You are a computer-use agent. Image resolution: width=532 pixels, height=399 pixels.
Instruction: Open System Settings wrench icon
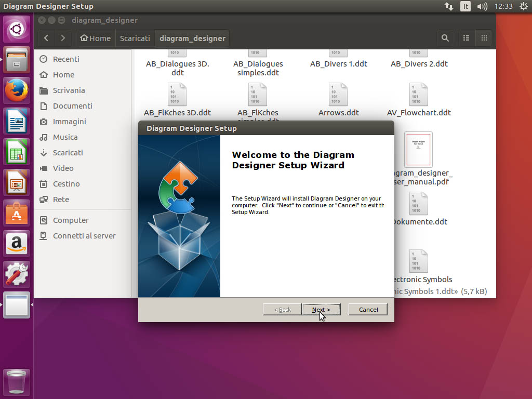coord(17,274)
